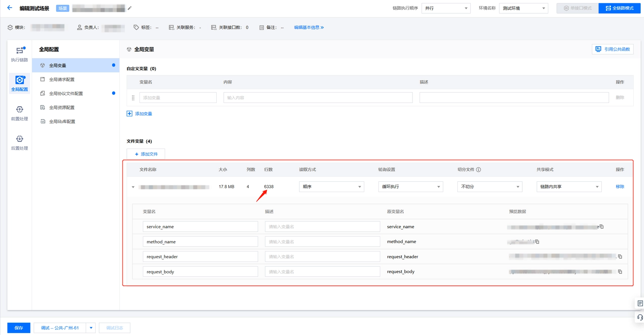
Task: Click the description field for request_body
Action: pos(322,272)
